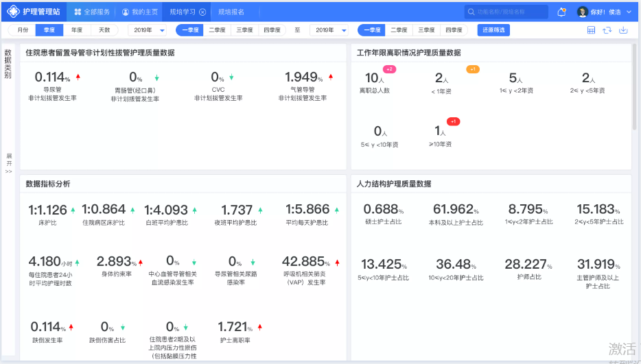Click the 28.227% 护师占比 value
The image size is (641, 364).
[528, 264]
